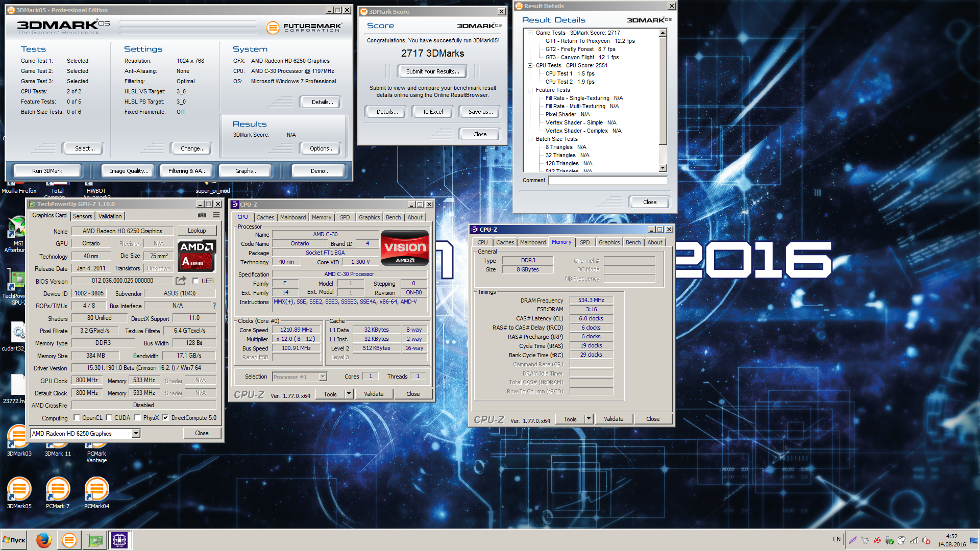The image size is (980, 551).
Task: Click To Excel button in Score window
Action: pos(432,112)
